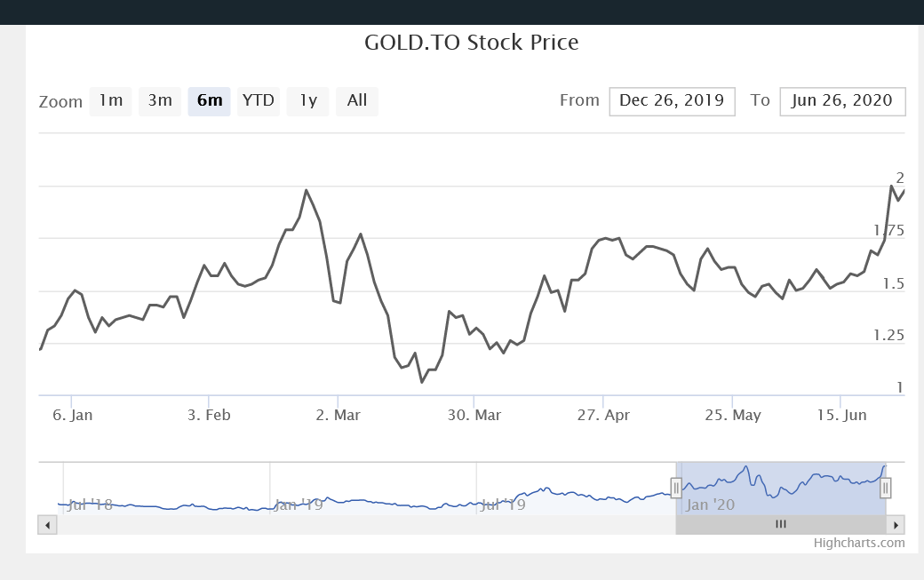Grab the right navigator handle

click(x=885, y=488)
